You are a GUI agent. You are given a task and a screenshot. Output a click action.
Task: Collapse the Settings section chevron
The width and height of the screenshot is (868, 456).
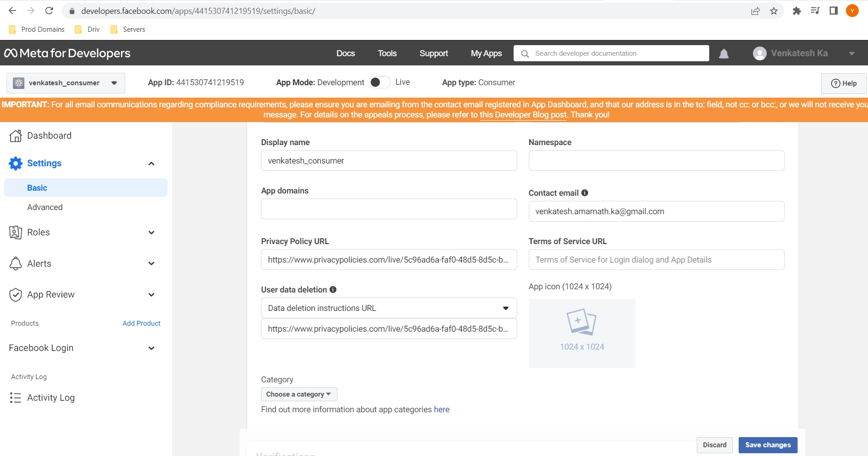(151, 164)
